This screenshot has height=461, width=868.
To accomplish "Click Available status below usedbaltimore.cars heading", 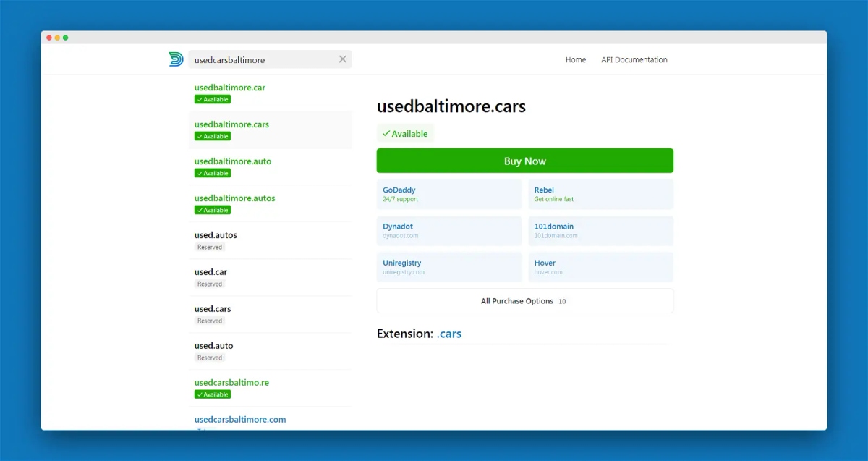I will tap(405, 134).
